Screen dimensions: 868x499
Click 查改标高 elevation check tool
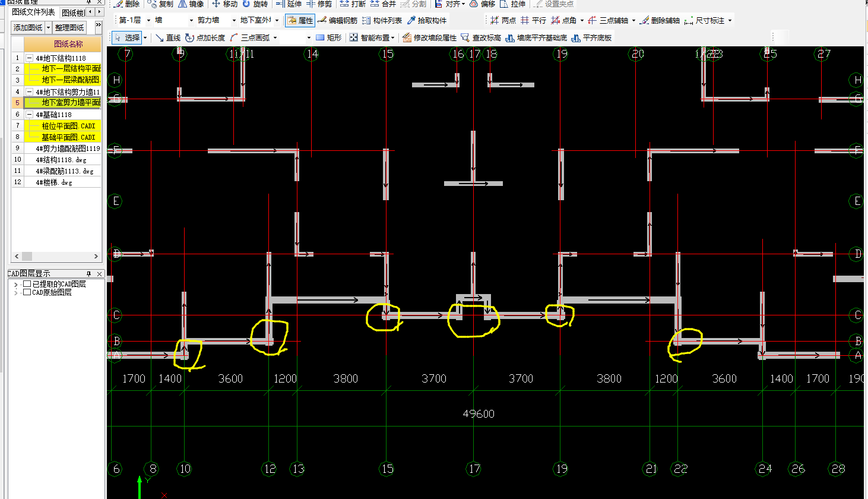click(x=481, y=37)
